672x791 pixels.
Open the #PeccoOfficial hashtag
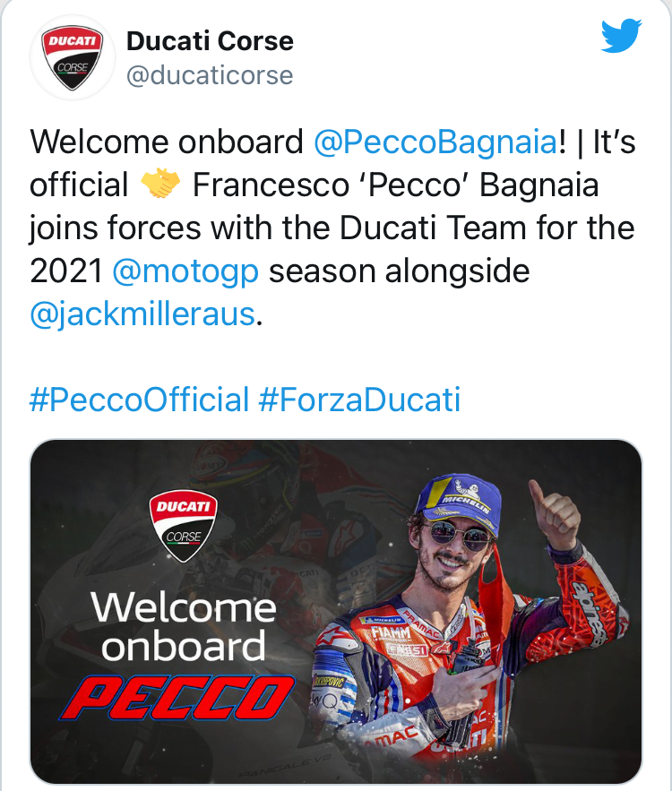coord(139,399)
